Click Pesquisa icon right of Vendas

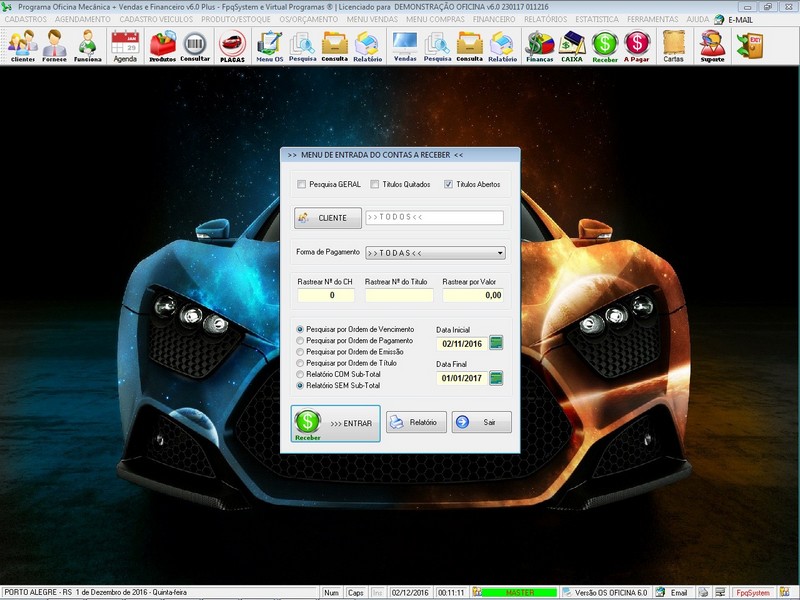437,46
